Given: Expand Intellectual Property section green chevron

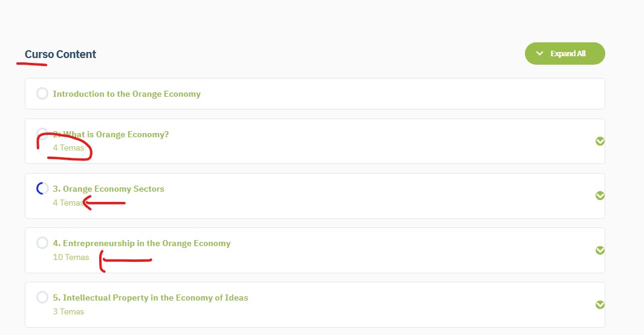Looking at the screenshot, I should 600,305.
